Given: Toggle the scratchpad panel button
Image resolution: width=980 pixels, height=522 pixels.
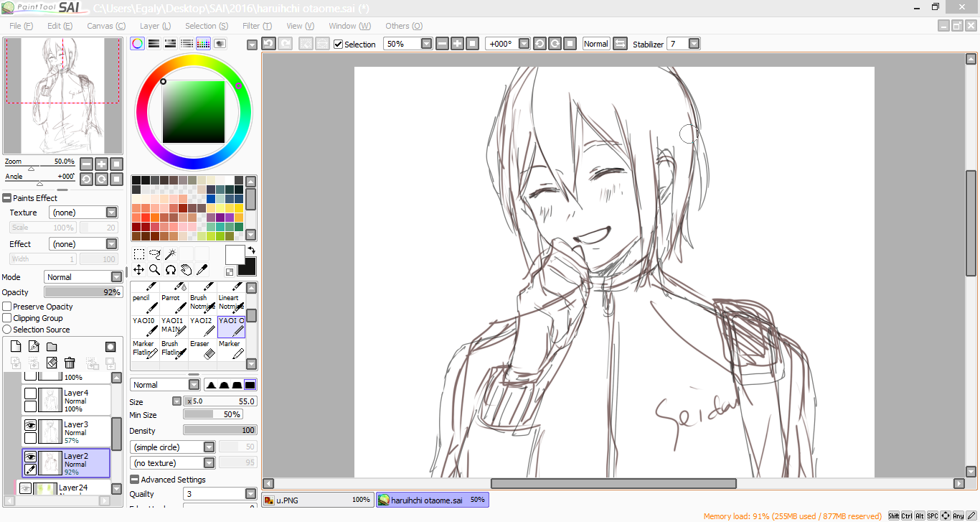Looking at the screenshot, I should click(220, 44).
